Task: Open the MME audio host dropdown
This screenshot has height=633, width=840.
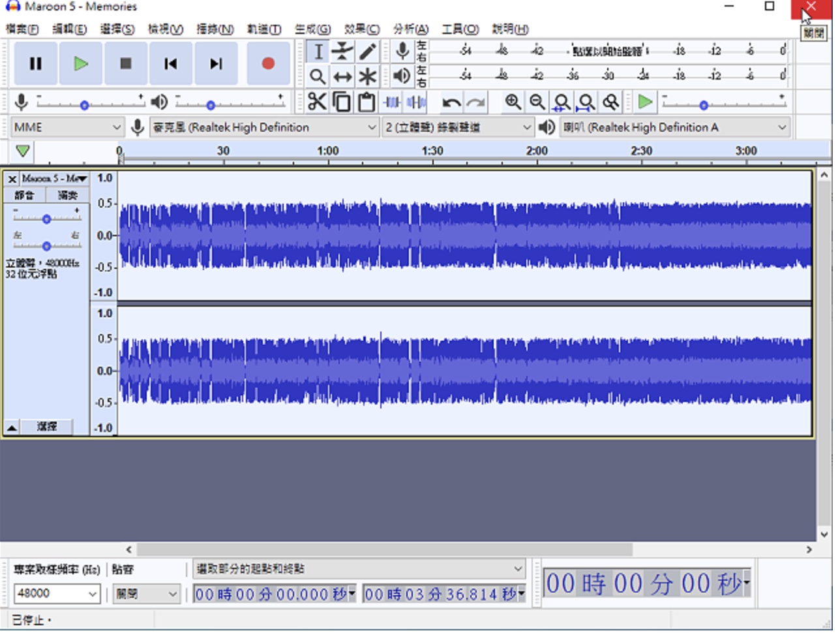Action: tap(67, 128)
